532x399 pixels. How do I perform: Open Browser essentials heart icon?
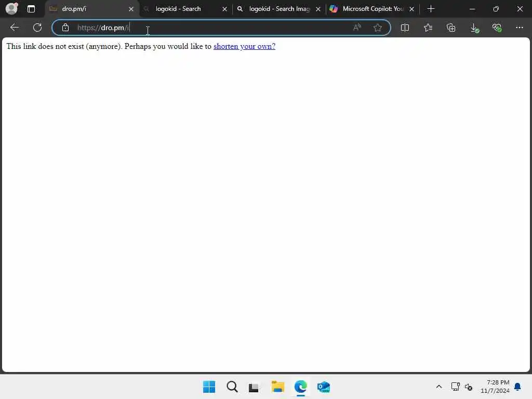click(x=497, y=28)
